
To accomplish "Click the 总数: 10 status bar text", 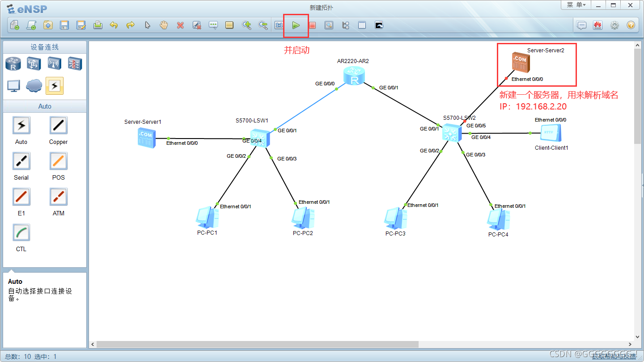I will [x=18, y=357].
